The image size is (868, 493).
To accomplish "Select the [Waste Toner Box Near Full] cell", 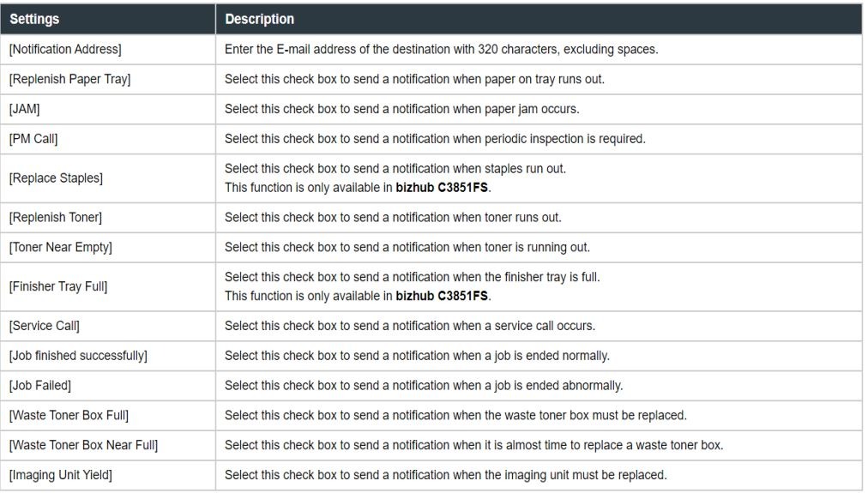I will point(83,445).
